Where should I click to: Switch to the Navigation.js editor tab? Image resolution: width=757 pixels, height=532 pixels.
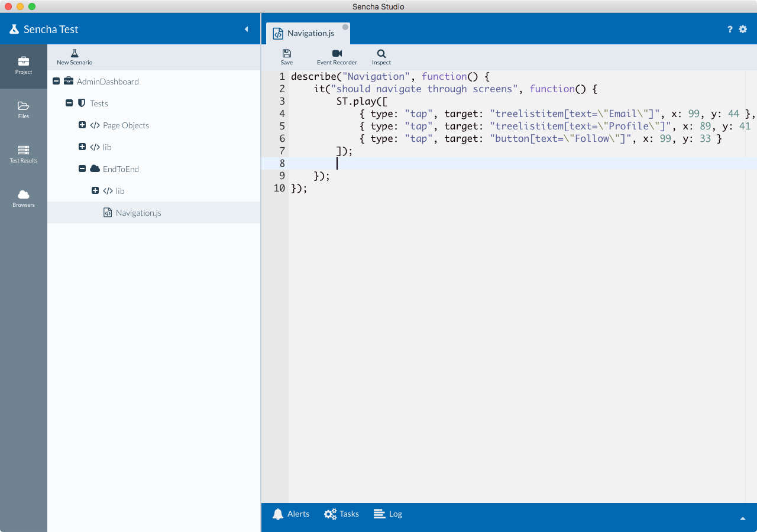308,34
